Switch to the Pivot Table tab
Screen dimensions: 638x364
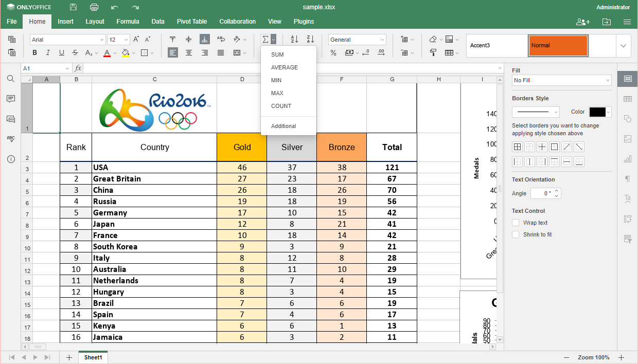pyautogui.click(x=191, y=22)
